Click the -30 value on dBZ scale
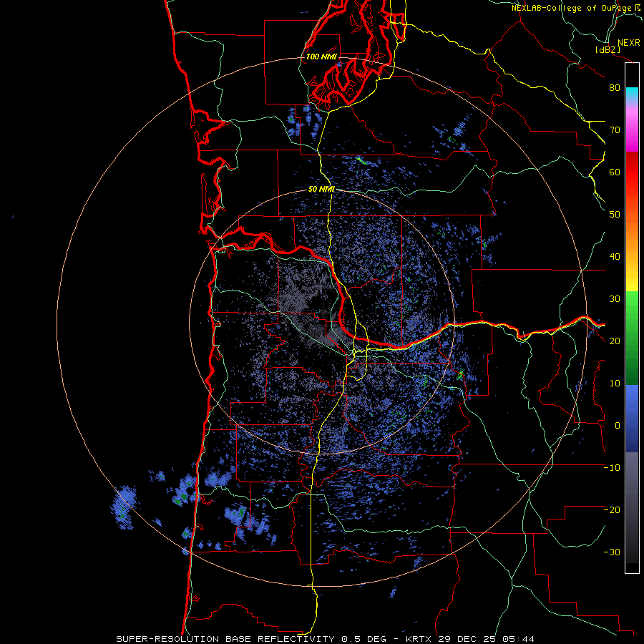The width and height of the screenshot is (644, 644). (612, 552)
